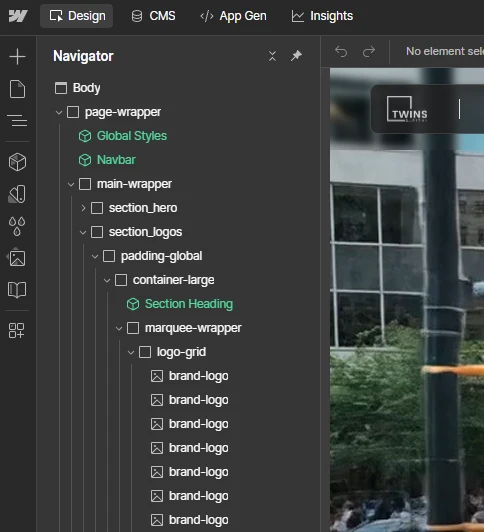Select the sixth brand-logo image
Viewport: 484px width, 532px height.
pyautogui.click(x=198, y=496)
